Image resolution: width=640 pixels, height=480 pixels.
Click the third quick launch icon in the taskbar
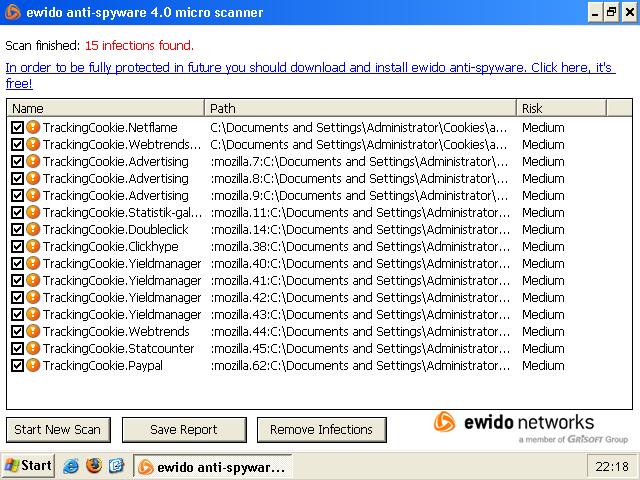point(116,465)
